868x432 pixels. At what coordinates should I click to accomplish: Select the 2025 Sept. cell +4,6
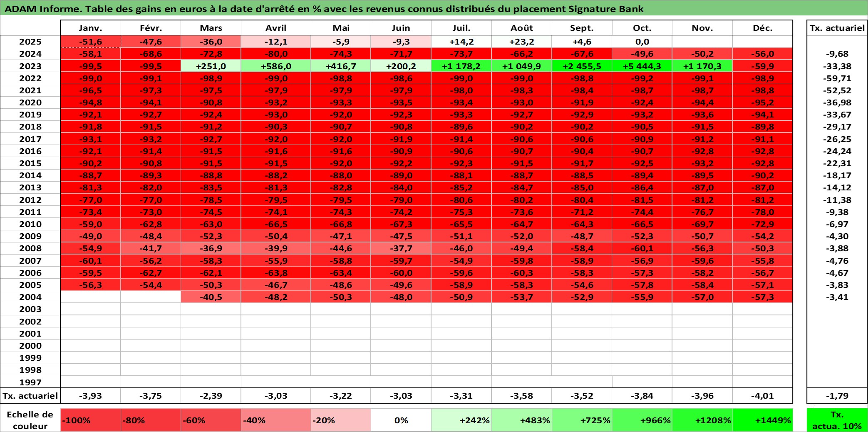tap(582, 42)
